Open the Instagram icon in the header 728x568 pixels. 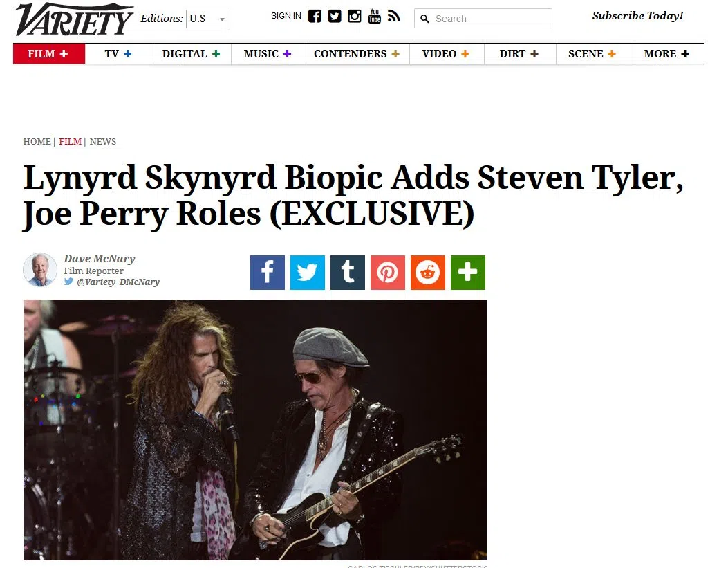pyautogui.click(x=354, y=16)
